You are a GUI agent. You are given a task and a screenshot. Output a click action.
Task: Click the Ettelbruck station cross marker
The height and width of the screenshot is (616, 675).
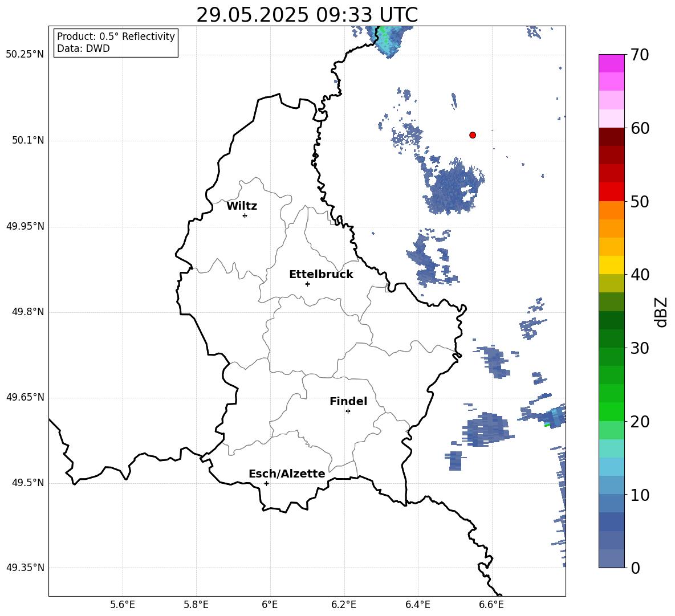click(x=307, y=284)
